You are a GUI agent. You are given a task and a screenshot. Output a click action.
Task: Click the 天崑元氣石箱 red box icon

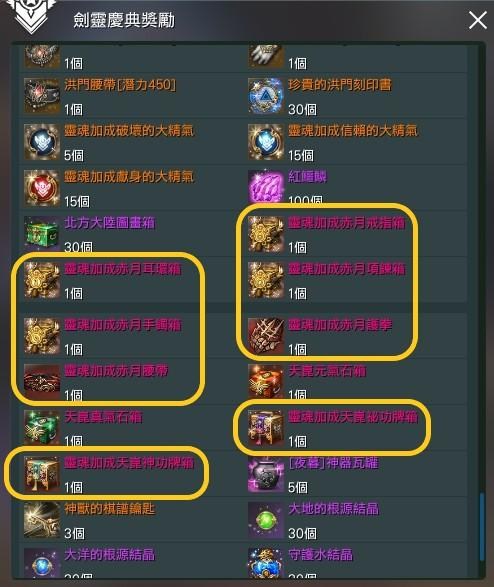266,381
